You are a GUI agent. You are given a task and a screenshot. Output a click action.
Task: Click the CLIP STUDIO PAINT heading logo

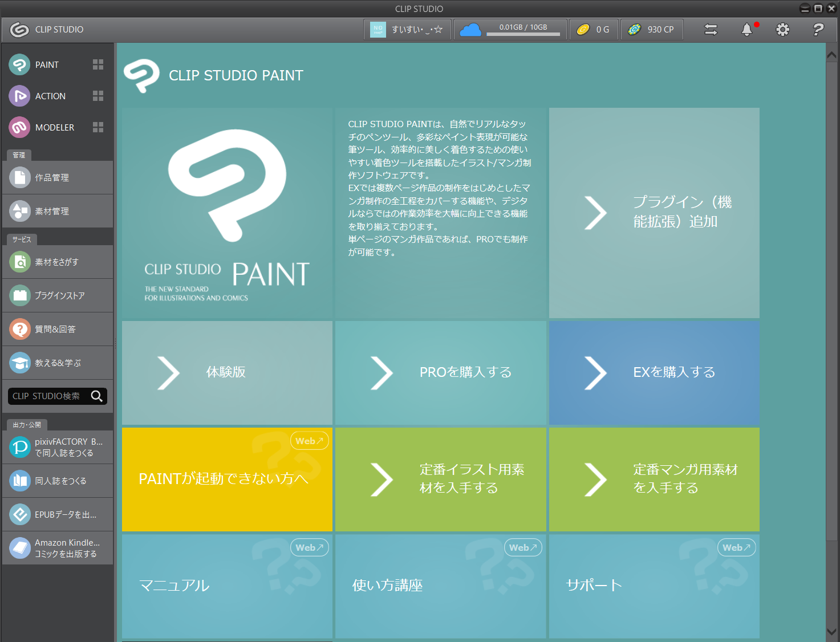pyautogui.click(x=142, y=76)
